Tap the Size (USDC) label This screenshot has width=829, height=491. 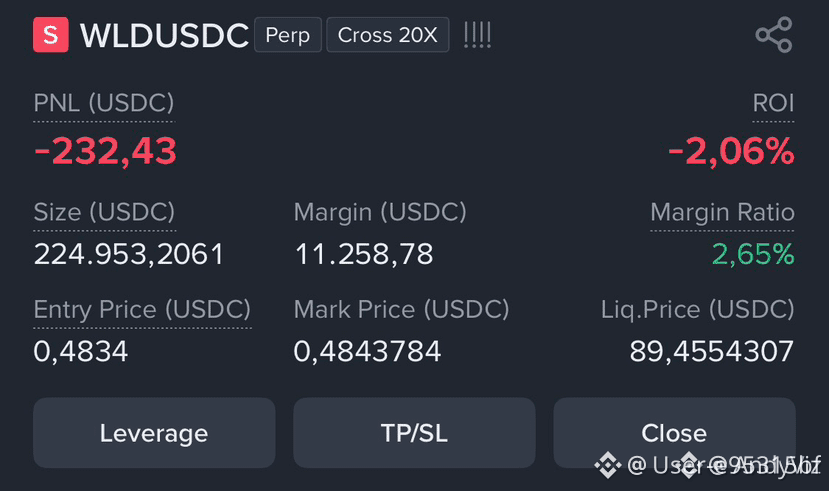click(x=104, y=212)
